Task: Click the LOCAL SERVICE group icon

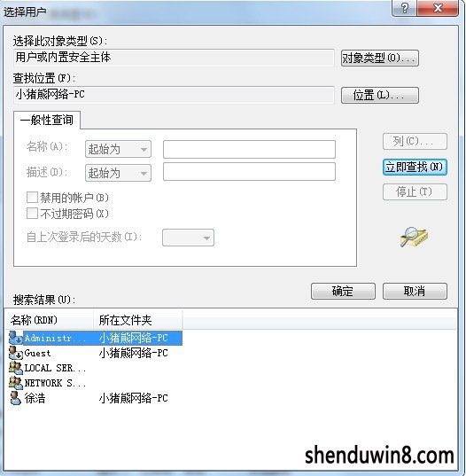Action: (x=15, y=368)
